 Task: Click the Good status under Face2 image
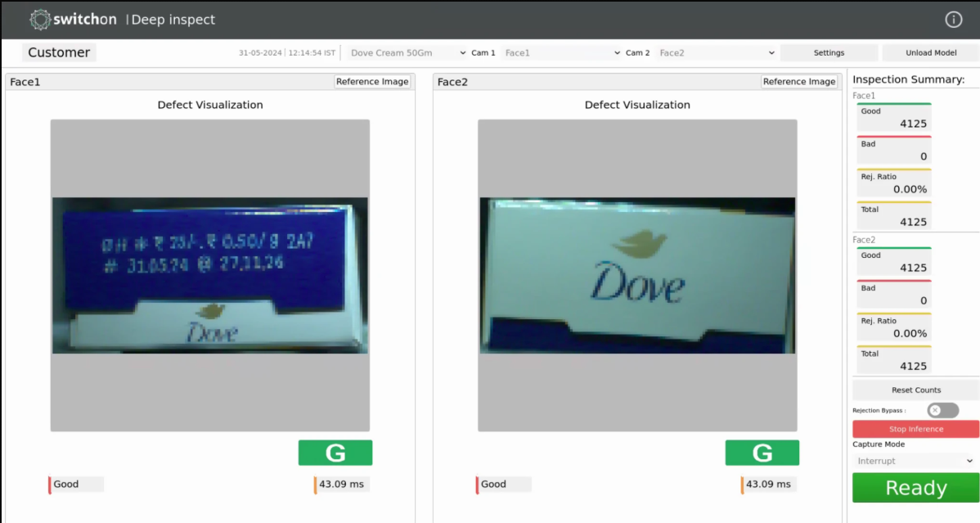(503, 485)
